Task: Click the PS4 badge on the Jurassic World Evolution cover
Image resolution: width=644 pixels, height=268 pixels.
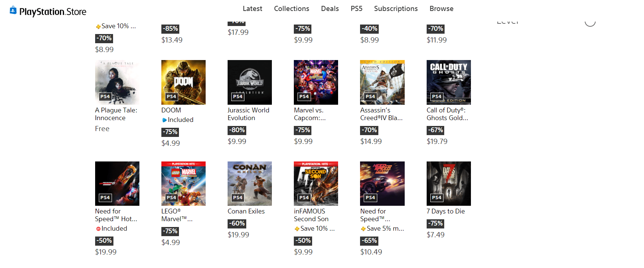Action: point(237,97)
